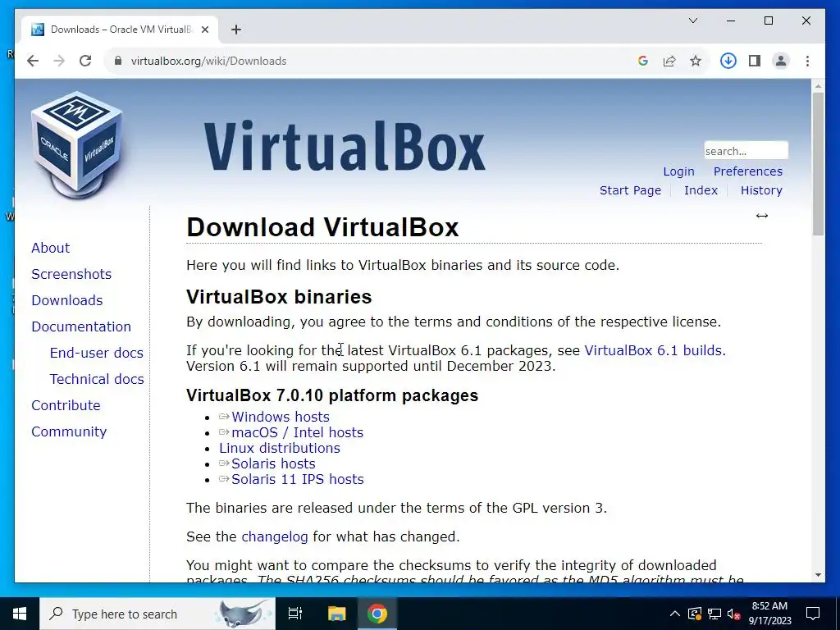Screen dimensions: 840x630
Task: Open the Windows Start button
Action: point(20,614)
